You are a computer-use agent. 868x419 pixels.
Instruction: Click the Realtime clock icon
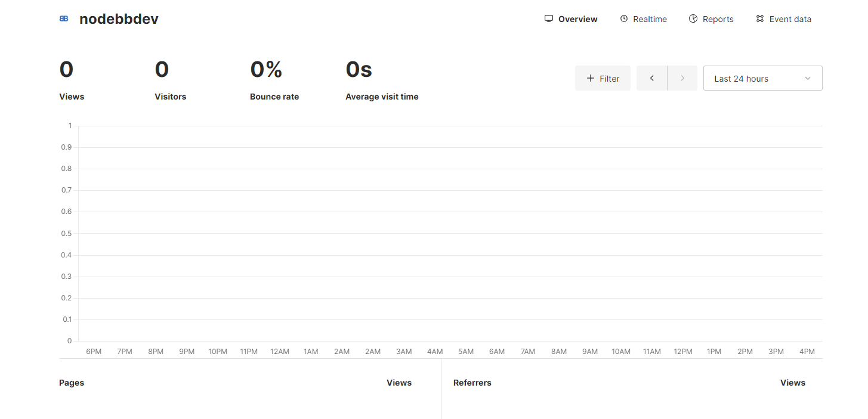(624, 19)
